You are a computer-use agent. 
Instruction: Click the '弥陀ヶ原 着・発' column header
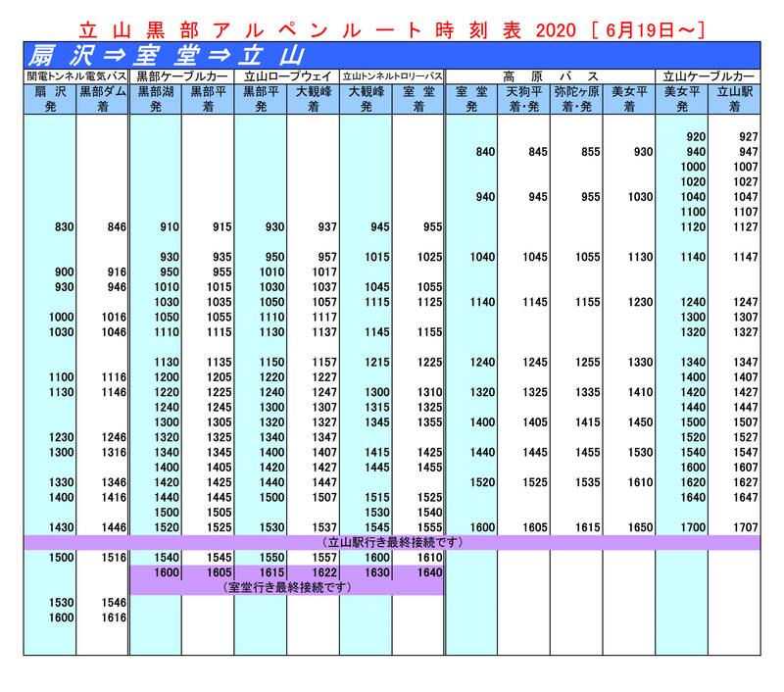pyautogui.click(x=576, y=99)
